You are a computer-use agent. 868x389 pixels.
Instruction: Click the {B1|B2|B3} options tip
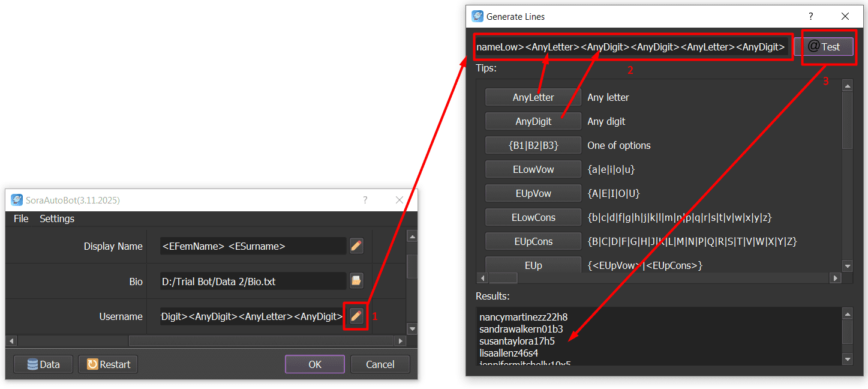pos(533,145)
